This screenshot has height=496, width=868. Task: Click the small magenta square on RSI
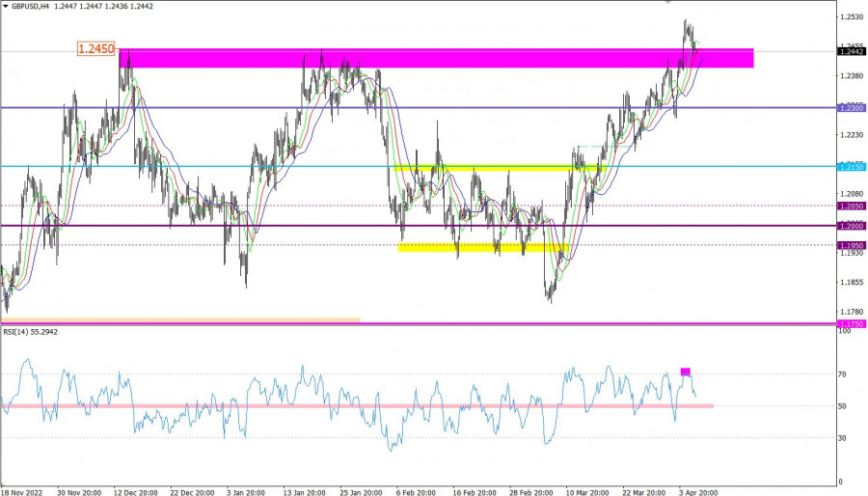(686, 372)
